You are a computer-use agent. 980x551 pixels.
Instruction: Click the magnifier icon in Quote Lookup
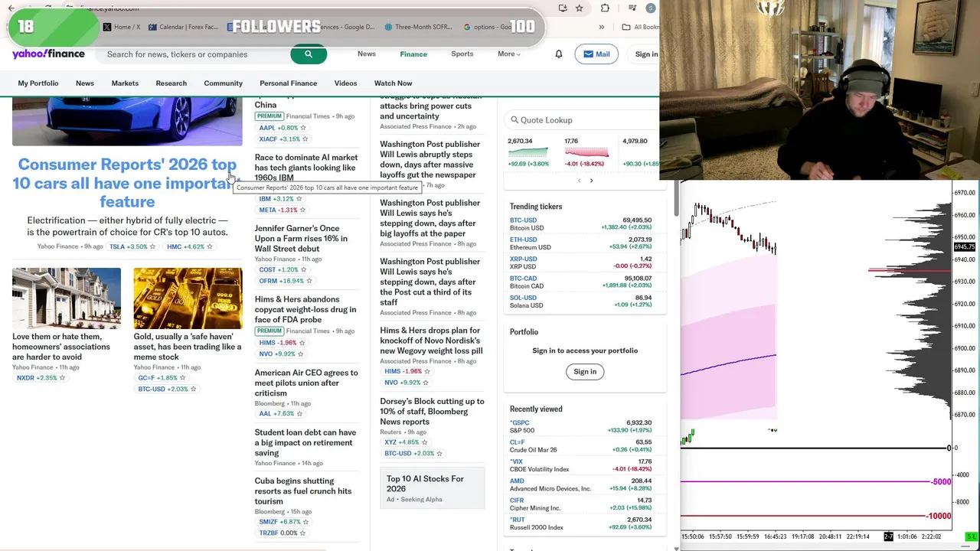coord(514,120)
